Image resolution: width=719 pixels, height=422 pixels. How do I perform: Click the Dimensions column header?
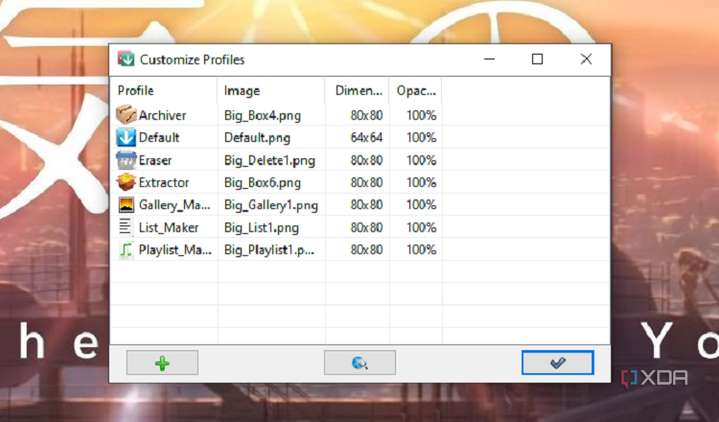pos(357,90)
